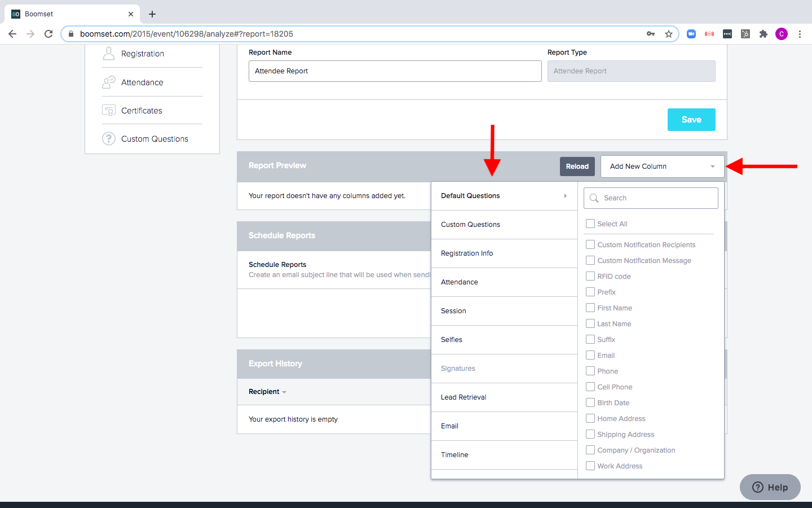The image size is (812, 508).
Task: Click the search magnifier icon
Action: [x=594, y=198]
